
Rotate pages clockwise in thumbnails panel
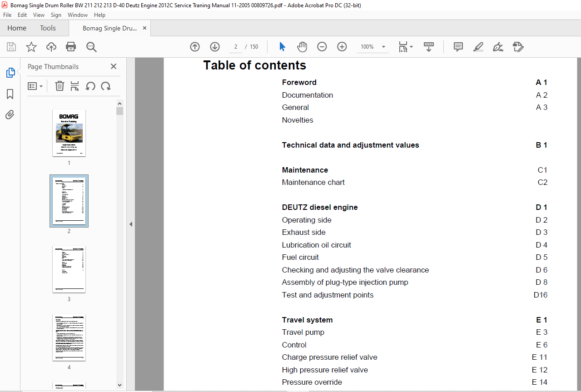(x=106, y=86)
